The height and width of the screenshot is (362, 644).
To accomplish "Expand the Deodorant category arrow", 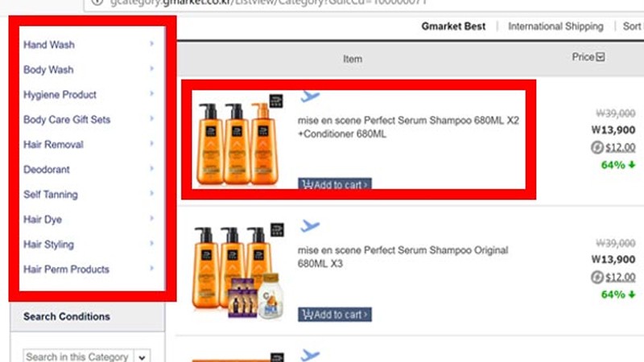I will (151, 168).
